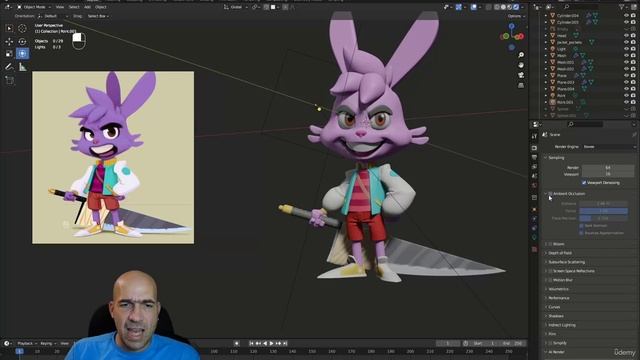Click the blue Z axis gizmo handle

pos(511,26)
